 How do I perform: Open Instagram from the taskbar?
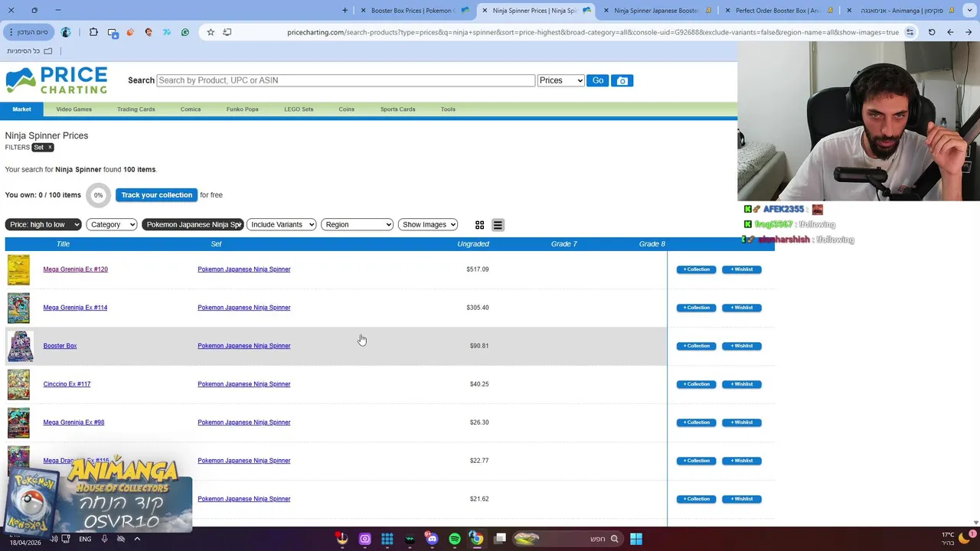click(364, 539)
